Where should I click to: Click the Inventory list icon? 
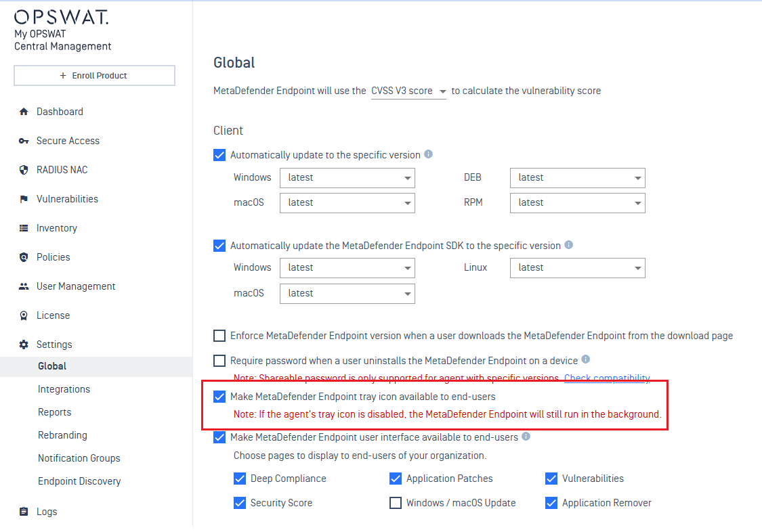[23, 228]
